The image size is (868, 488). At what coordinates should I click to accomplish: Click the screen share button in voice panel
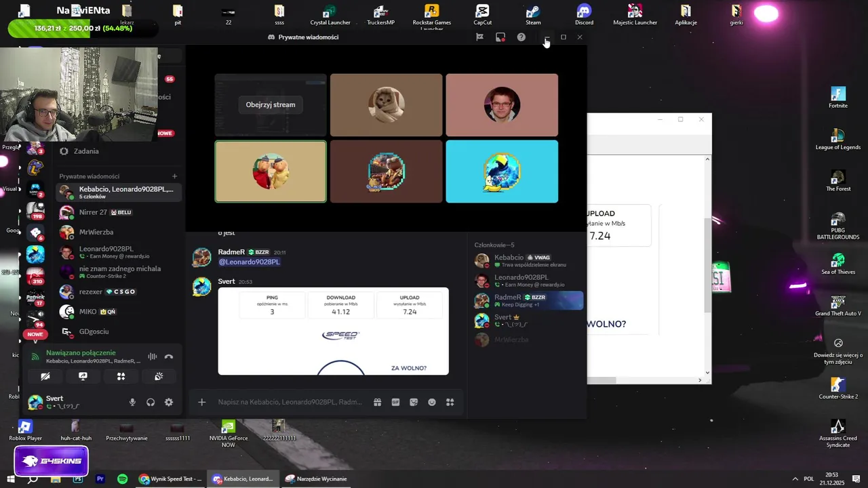coord(83,376)
